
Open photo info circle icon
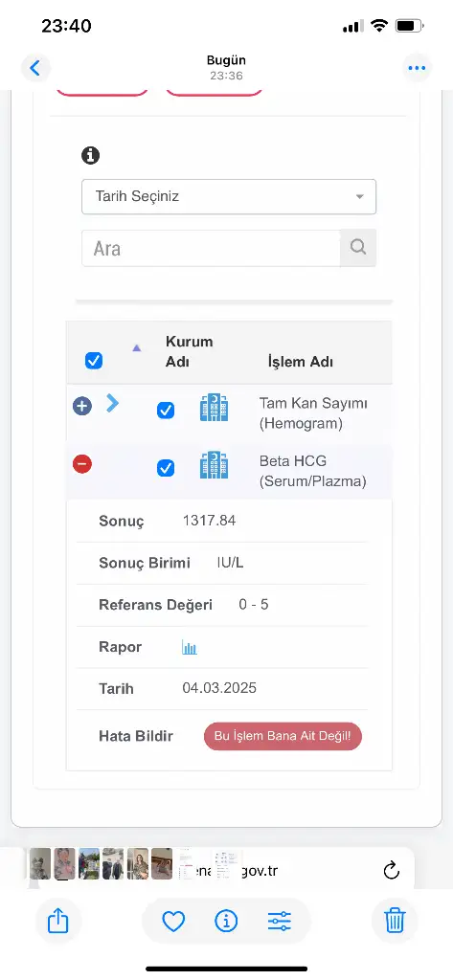click(x=226, y=921)
